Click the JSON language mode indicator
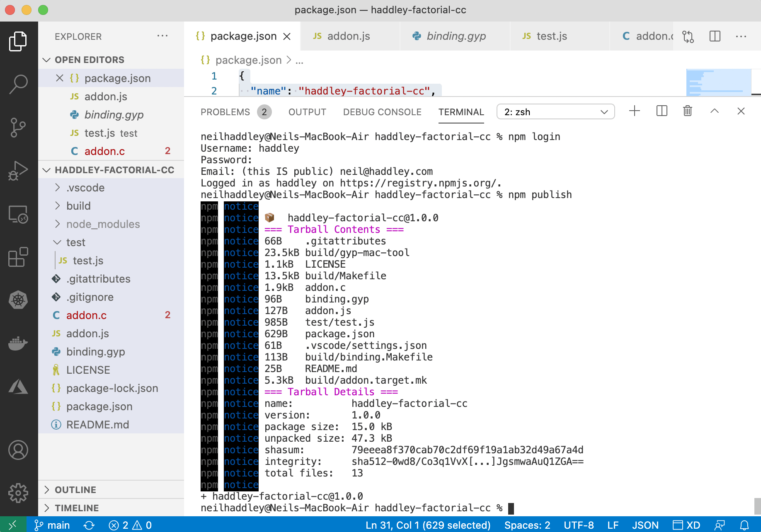 coord(645,525)
